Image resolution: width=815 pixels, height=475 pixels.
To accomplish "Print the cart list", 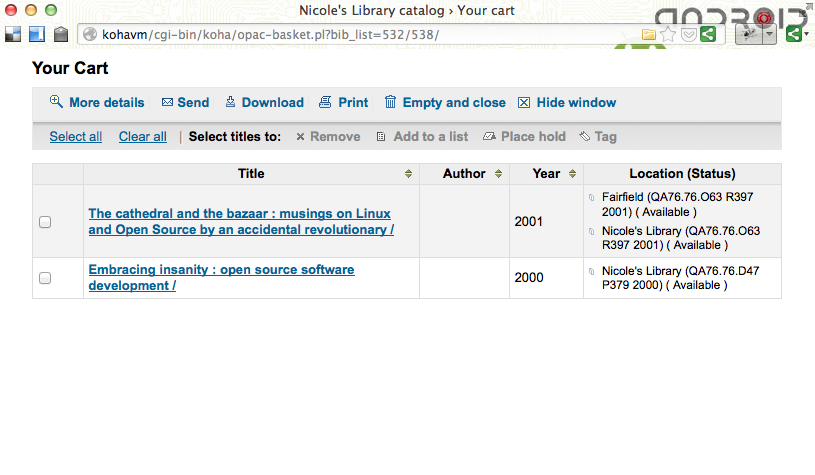I will 343,103.
